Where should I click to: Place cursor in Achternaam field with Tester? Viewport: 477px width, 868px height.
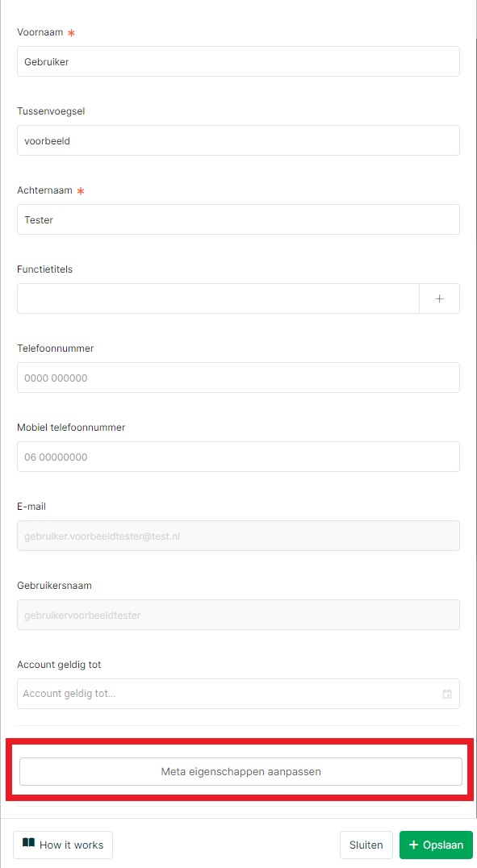coord(238,219)
